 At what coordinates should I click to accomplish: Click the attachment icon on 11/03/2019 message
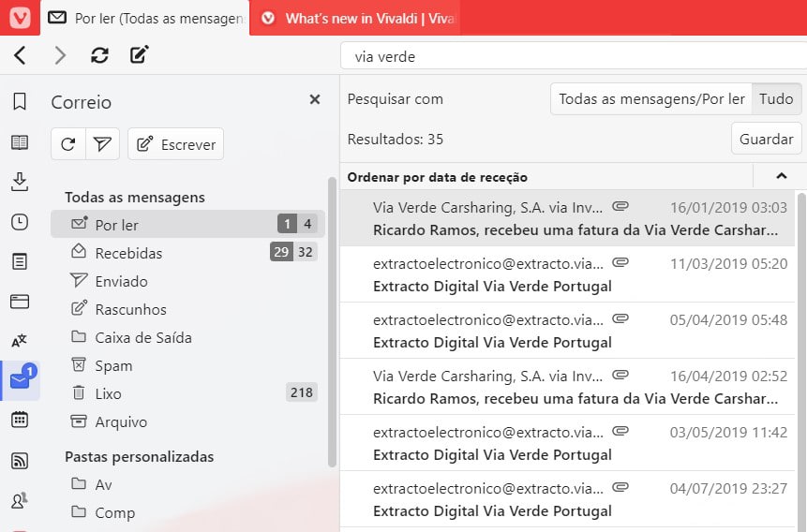620,262
